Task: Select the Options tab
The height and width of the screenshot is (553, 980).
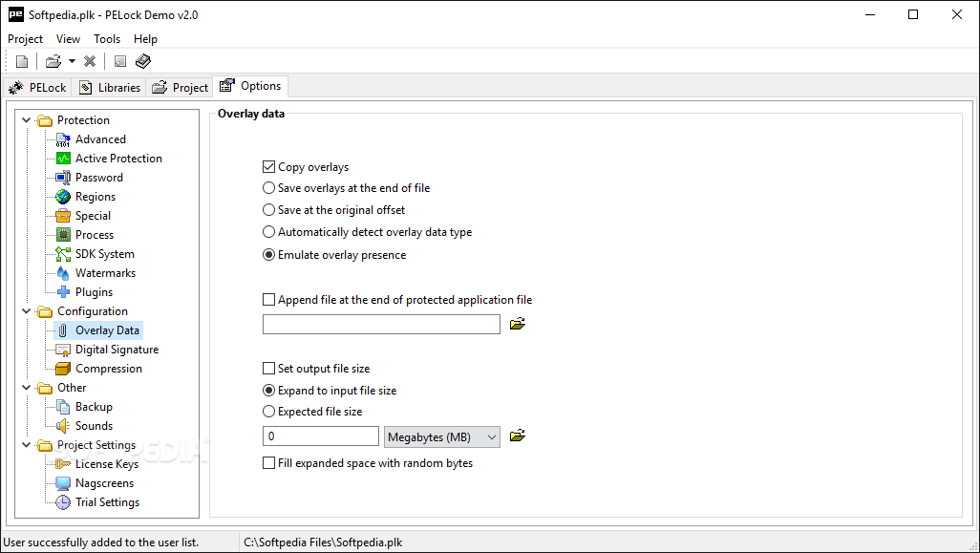Action: coord(251,86)
